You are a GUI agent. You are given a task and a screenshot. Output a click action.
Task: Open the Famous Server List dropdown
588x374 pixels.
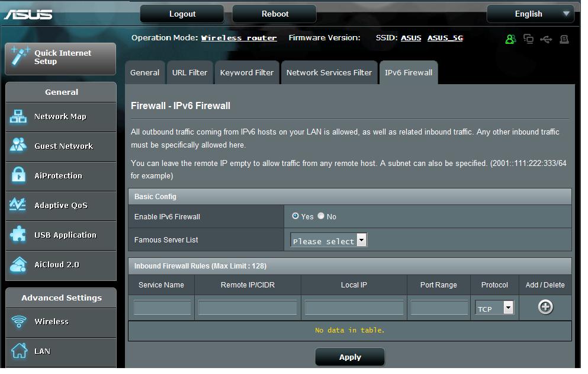[x=329, y=240]
